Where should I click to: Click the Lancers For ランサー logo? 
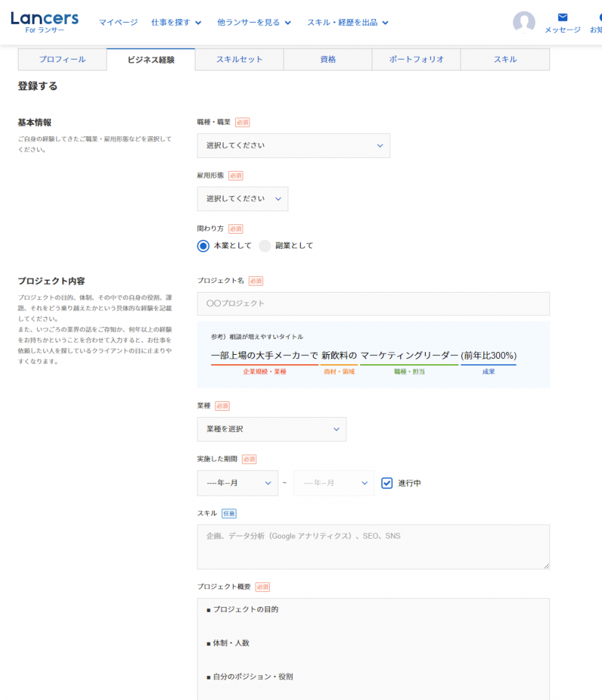coord(44,21)
